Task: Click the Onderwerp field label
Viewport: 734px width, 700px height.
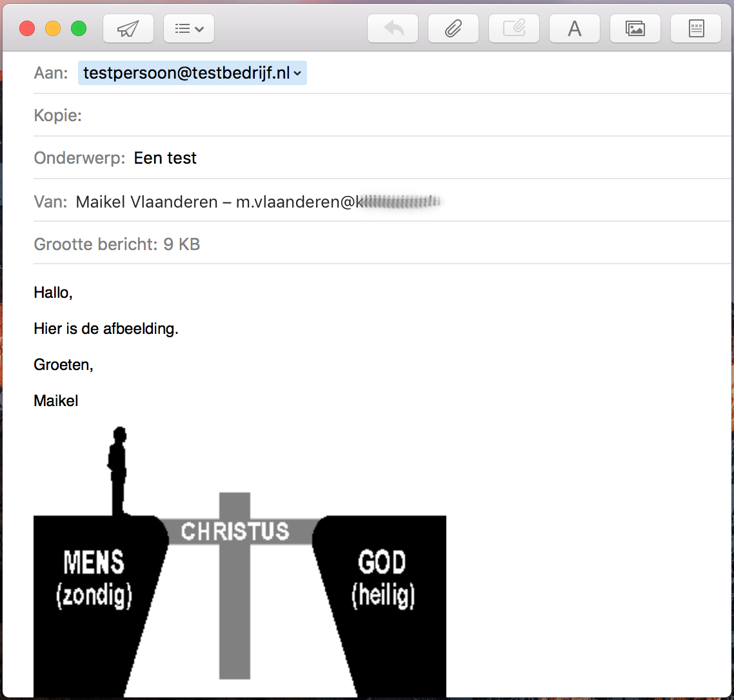Action: [x=79, y=158]
